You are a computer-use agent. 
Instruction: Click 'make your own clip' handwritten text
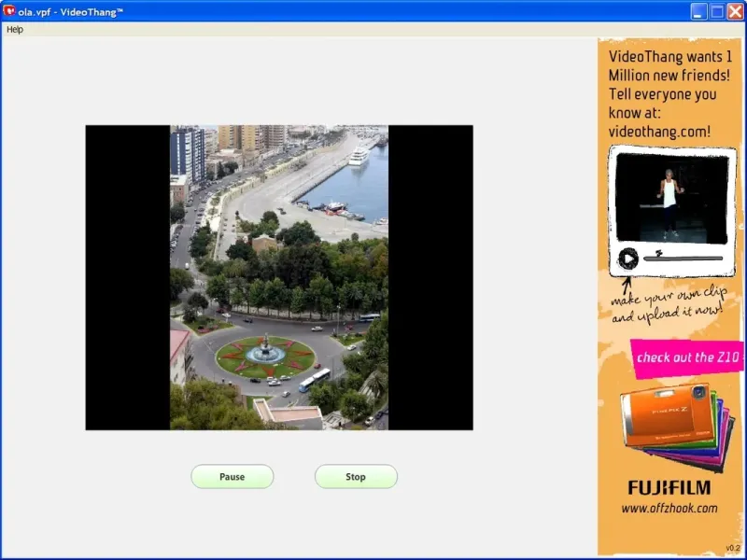[669, 296]
